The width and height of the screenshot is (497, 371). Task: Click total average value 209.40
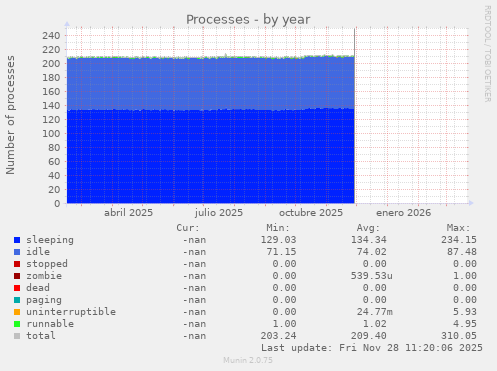(369, 336)
